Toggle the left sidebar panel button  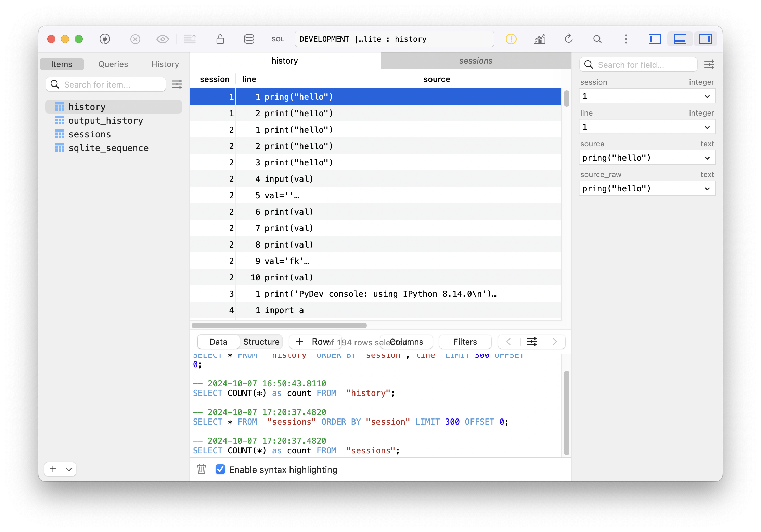[655, 39]
